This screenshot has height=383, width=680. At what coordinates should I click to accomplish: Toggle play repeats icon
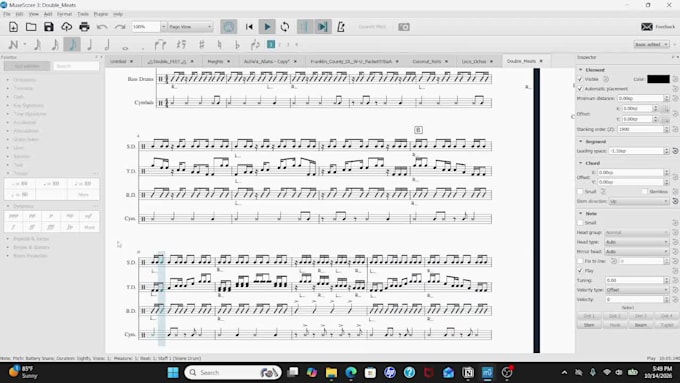pos(305,27)
